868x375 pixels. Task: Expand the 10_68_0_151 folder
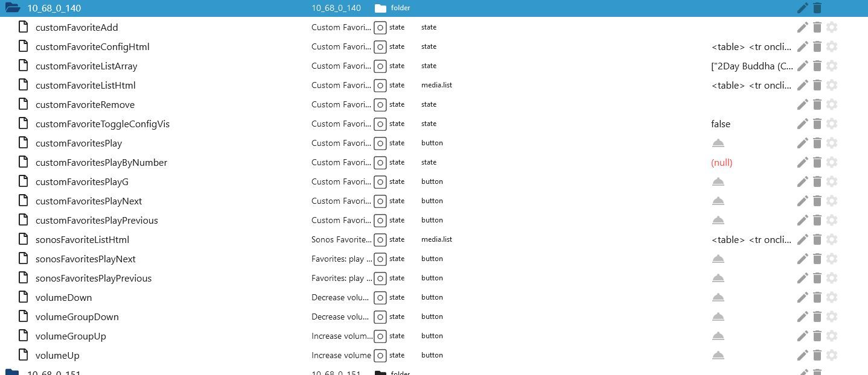(12, 372)
